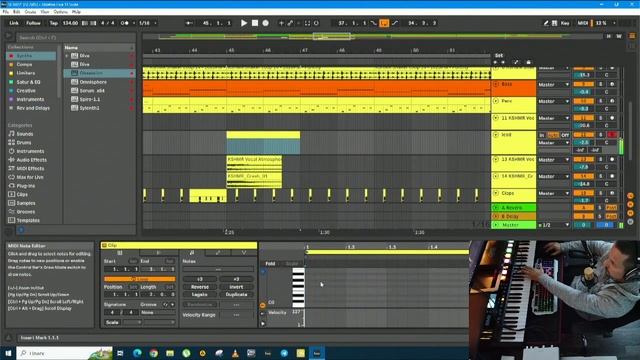Screen dimensions: 640x360
Task: Open the Edit menu
Action: coord(16,12)
